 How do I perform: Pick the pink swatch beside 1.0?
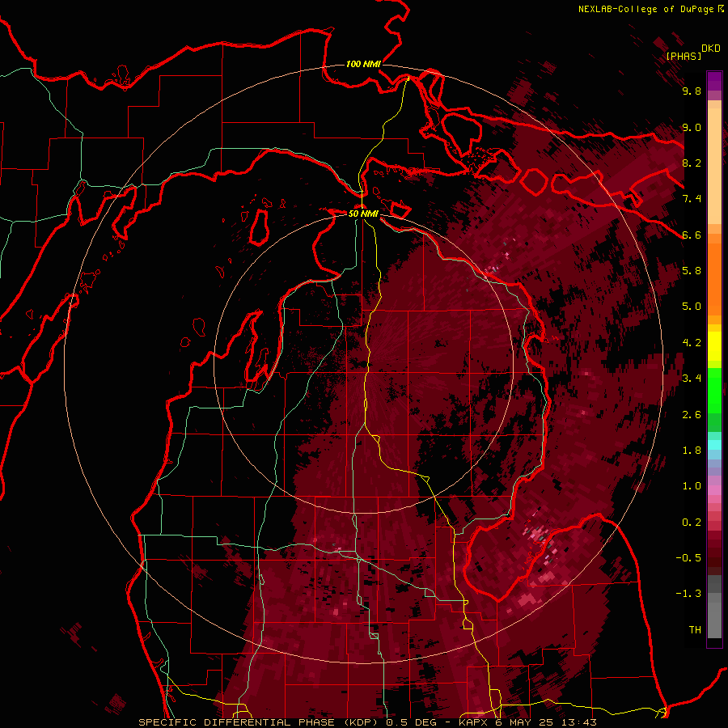click(x=714, y=489)
